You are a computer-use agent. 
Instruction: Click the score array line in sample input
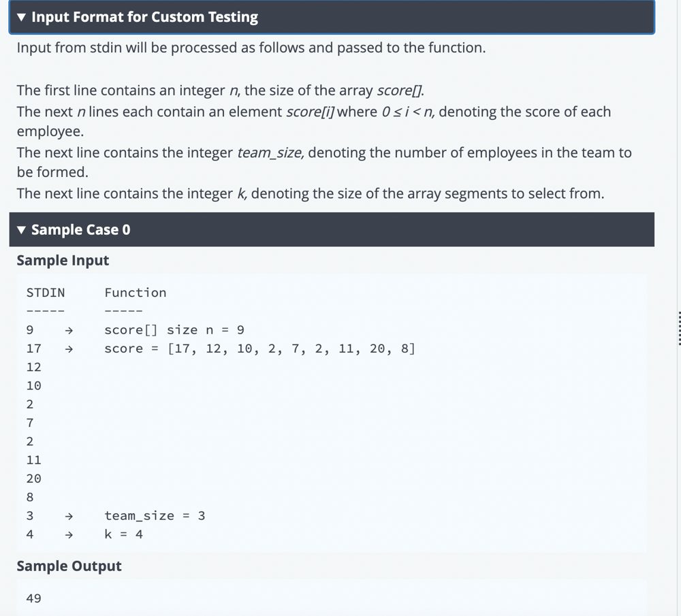click(259, 349)
